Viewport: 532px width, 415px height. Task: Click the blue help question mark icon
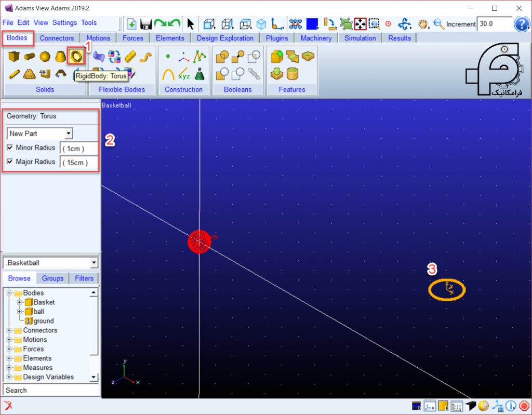coord(522,24)
